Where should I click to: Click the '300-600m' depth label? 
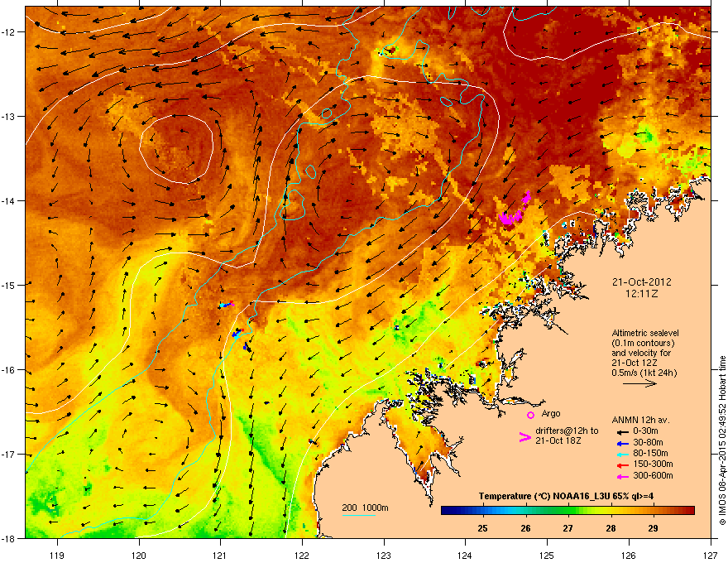(653, 475)
